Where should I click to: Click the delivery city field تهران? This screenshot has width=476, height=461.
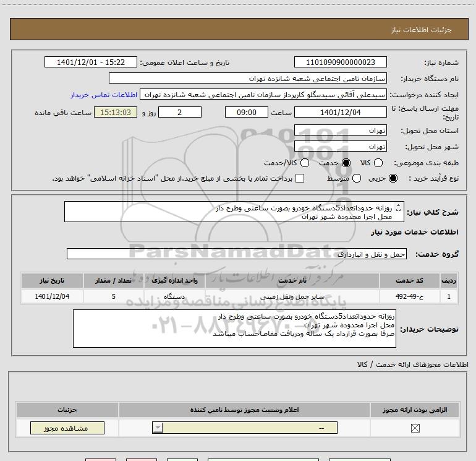340,146
